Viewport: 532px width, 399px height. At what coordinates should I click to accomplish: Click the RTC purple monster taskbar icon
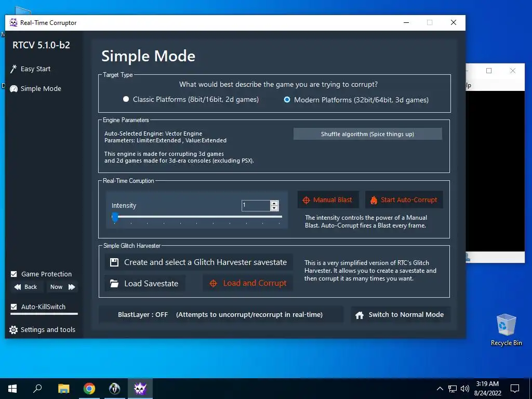coord(140,389)
